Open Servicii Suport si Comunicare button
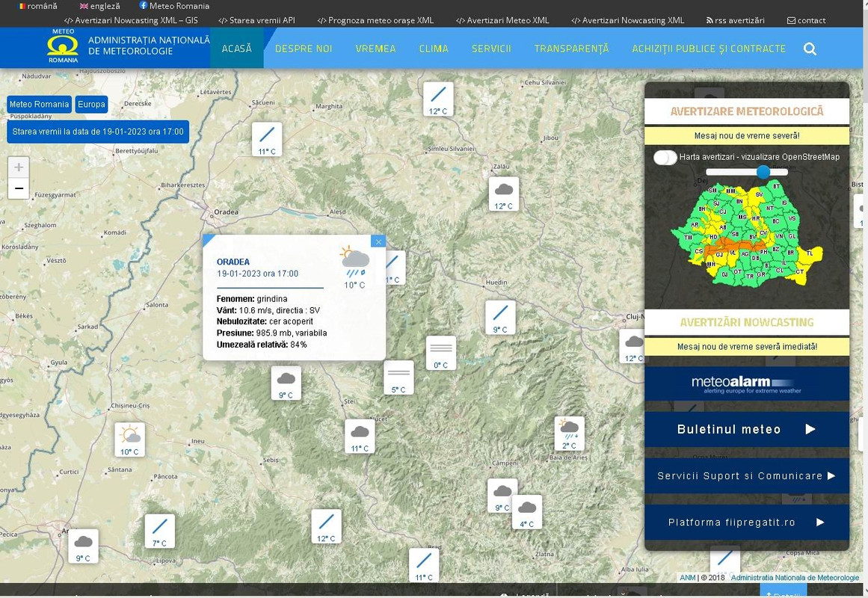This screenshot has width=868, height=598. pos(747,475)
